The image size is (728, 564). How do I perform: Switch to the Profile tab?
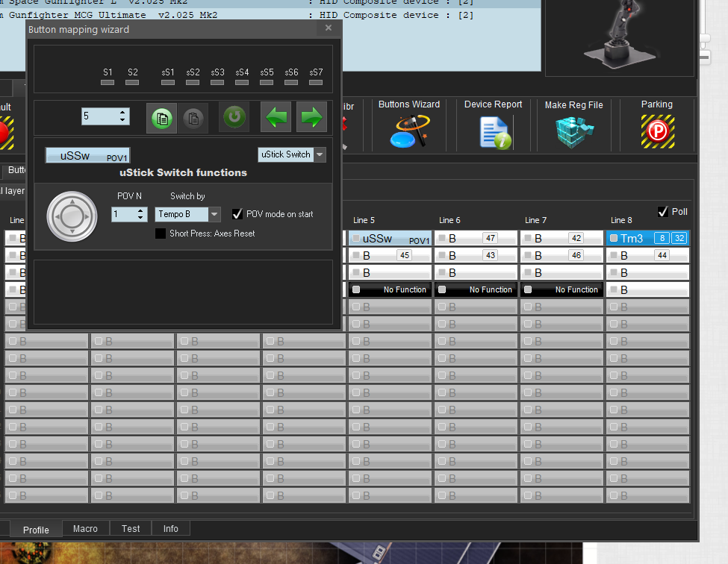click(36, 530)
